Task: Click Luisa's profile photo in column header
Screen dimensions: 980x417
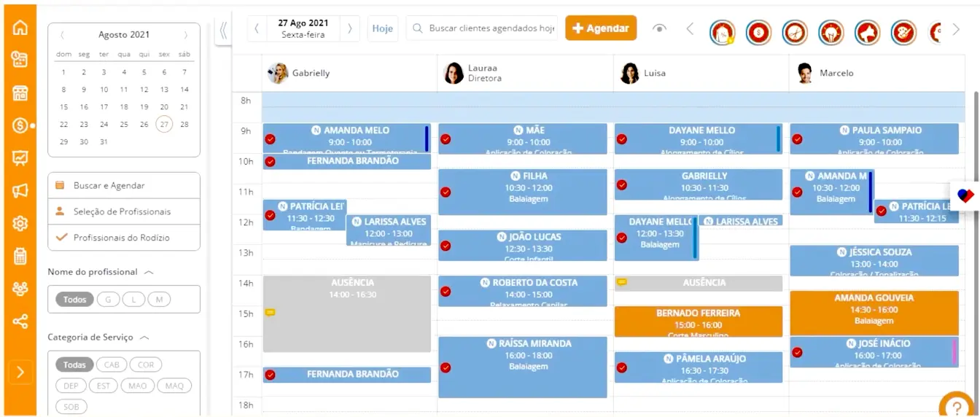Action: tap(629, 73)
